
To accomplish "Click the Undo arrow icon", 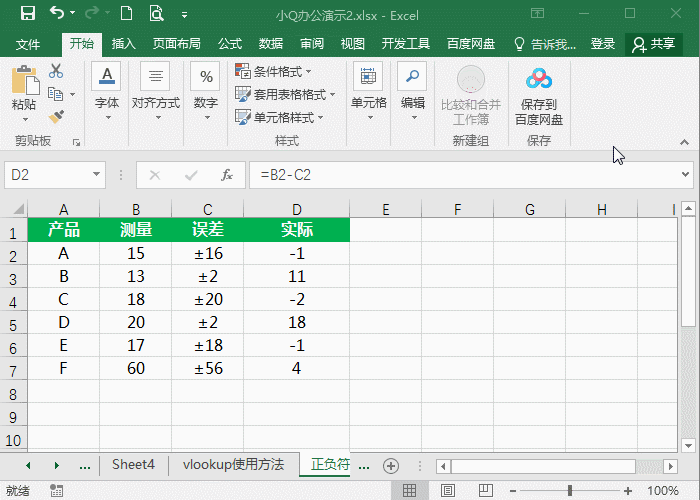I will pos(57,13).
